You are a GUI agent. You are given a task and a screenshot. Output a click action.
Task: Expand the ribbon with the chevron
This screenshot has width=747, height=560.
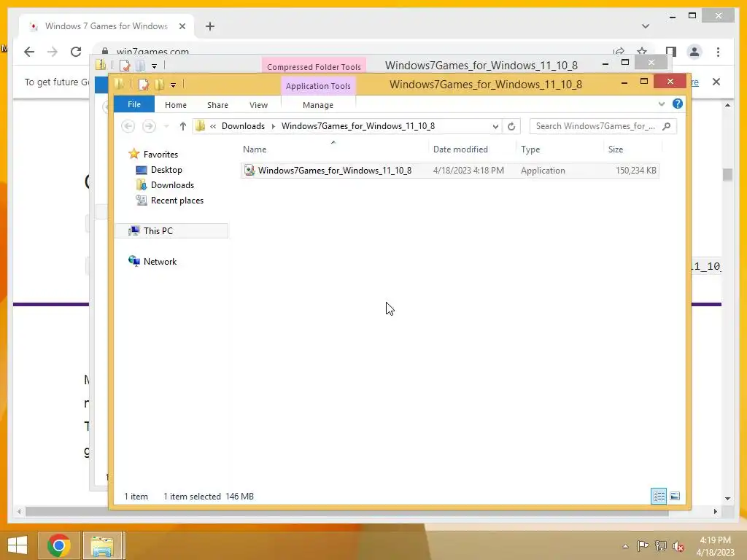click(661, 104)
